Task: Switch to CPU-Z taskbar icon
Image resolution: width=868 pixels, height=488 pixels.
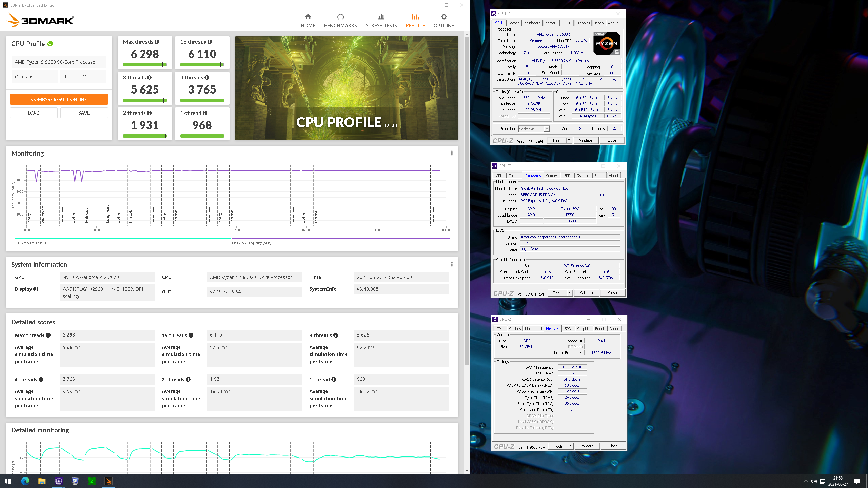Action: [x=59, y=481]
